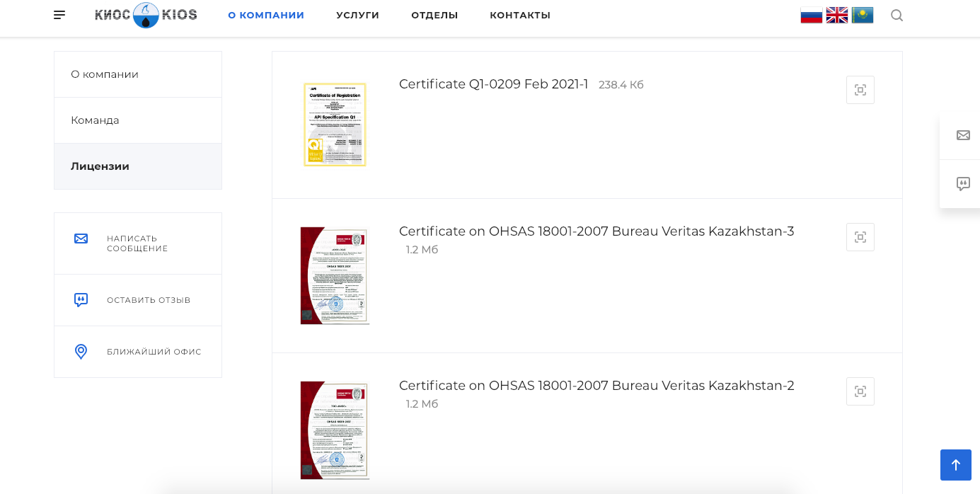The width and height of the screenshot is (980, 494).
Task: Expand the Certificate Q1-0209 preview icon
Action: 860,90
